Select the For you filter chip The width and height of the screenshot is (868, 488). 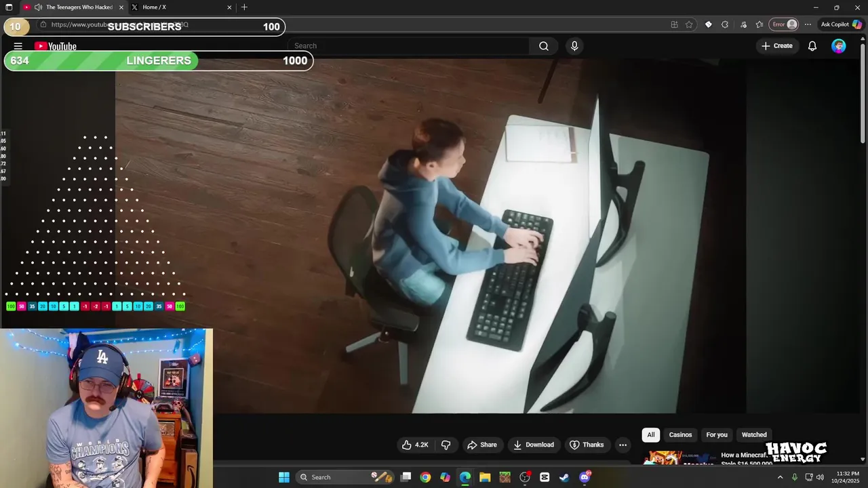717,435
